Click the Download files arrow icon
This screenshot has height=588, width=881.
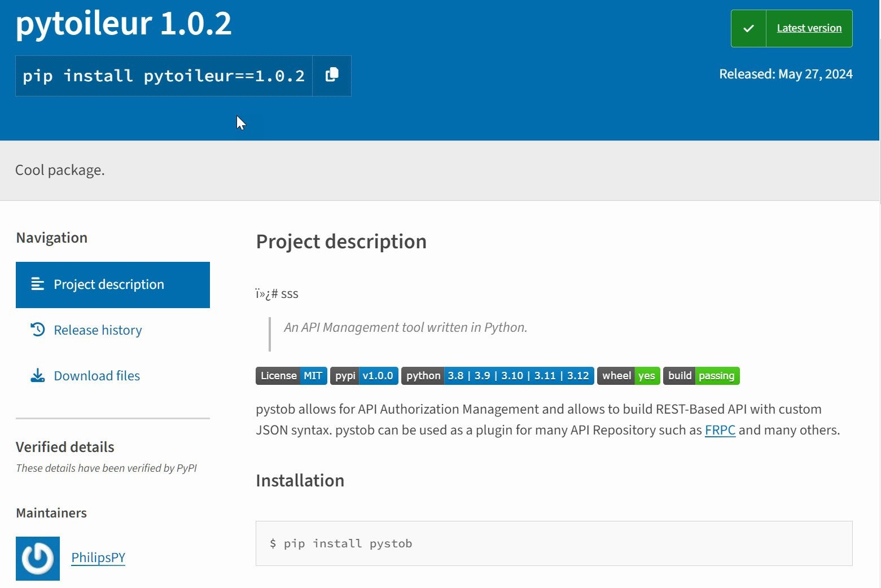tap(37, 376)
